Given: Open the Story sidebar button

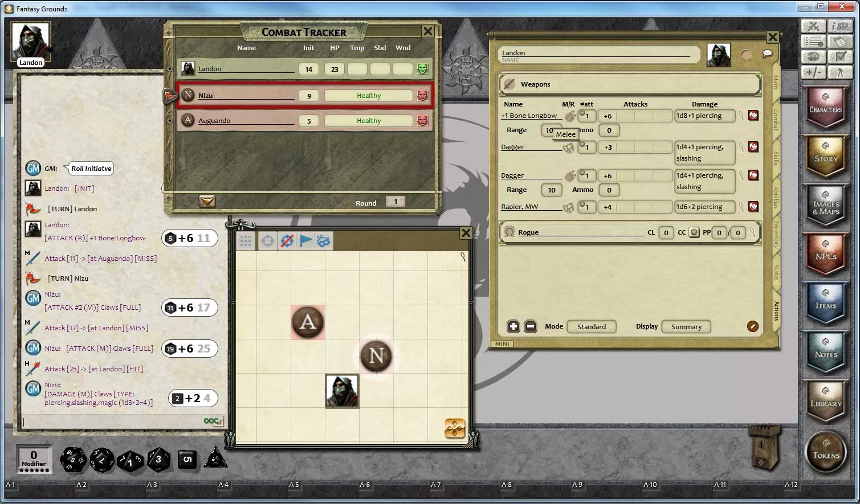Looking at the screenshot, I should pos(826,156).
